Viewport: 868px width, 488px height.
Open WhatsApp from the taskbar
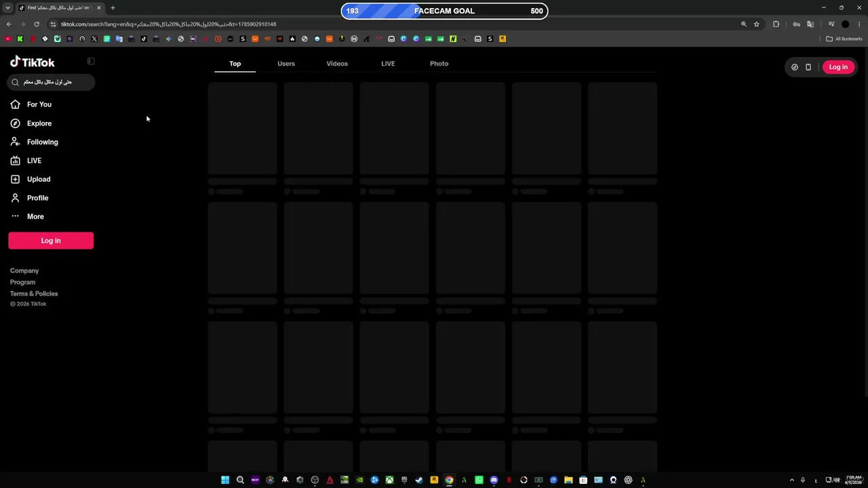coord(479,480)
